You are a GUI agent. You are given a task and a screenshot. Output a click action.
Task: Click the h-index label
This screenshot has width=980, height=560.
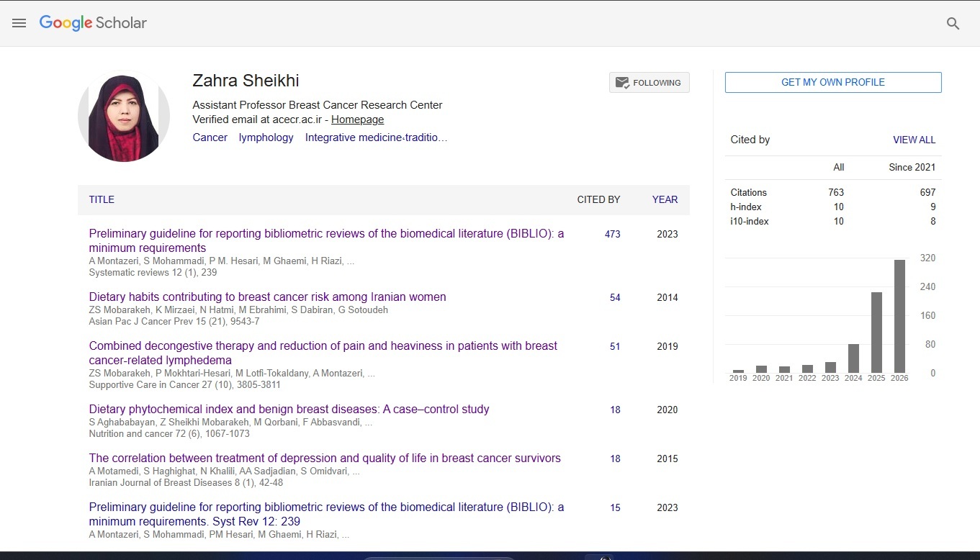click(x=746, y=207)
